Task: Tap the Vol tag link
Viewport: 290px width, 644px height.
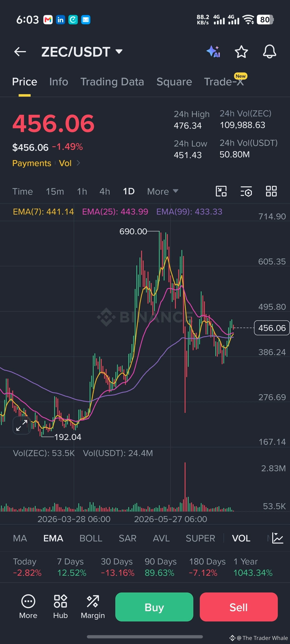Action: 65,163
